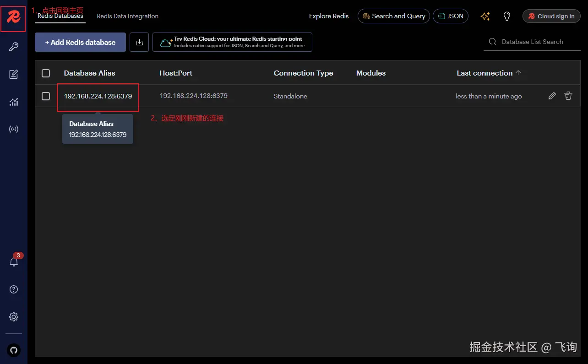Click Host:Port cell 192.168.224.128:6379
Image resolution: width=588 pixels, height=364 pixels.
tap(194, 96)
